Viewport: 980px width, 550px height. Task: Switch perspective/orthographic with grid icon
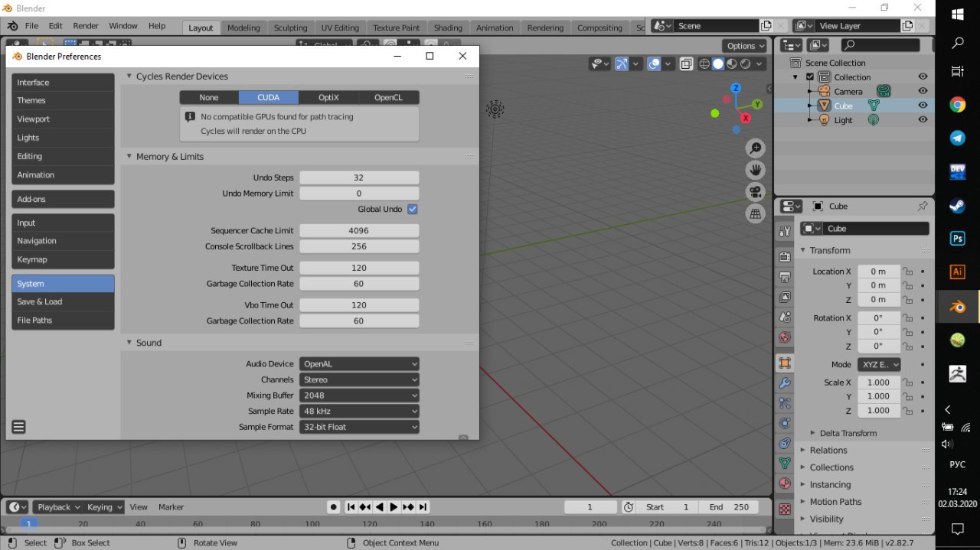[756, 214]
